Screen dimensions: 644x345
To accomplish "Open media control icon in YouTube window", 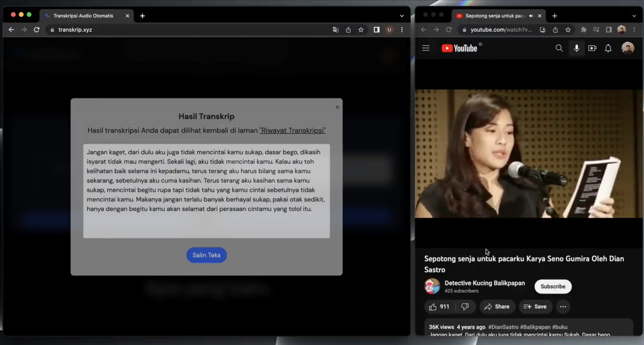I will coord(596,30).
